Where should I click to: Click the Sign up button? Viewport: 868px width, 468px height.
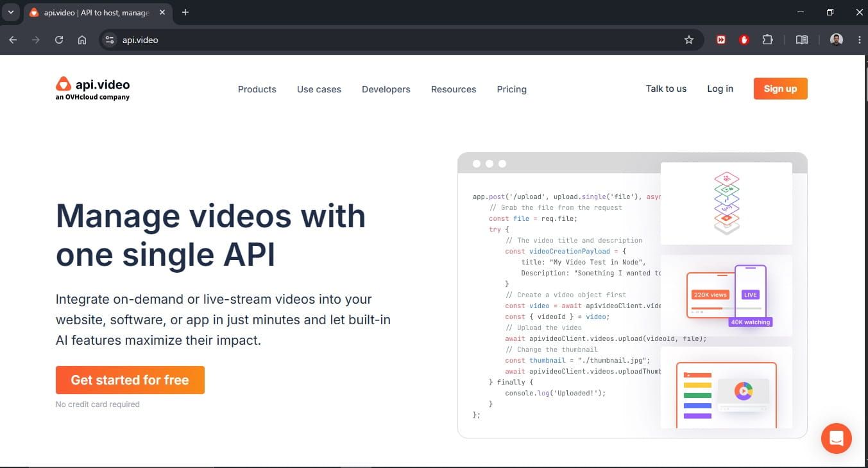coord(780,89)
